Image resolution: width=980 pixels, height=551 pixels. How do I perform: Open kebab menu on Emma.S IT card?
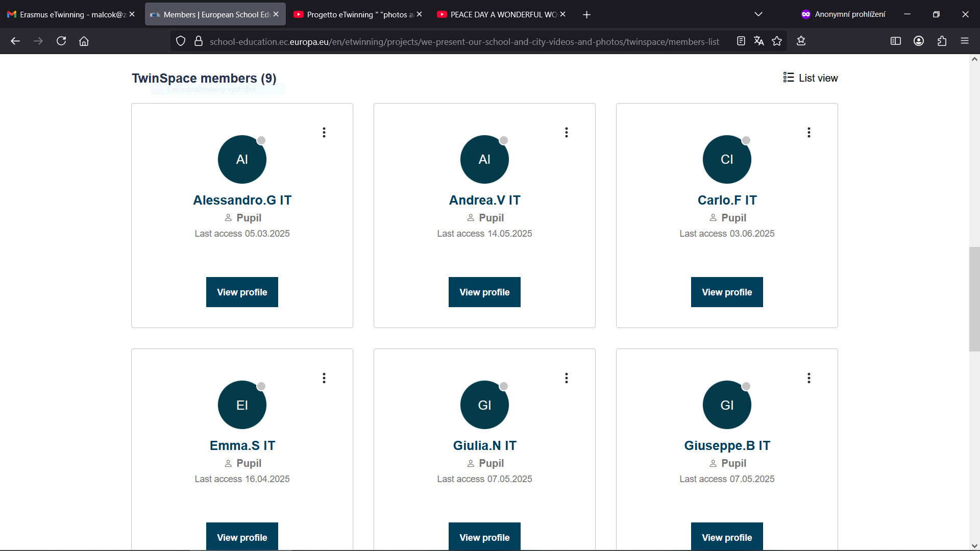324,378
